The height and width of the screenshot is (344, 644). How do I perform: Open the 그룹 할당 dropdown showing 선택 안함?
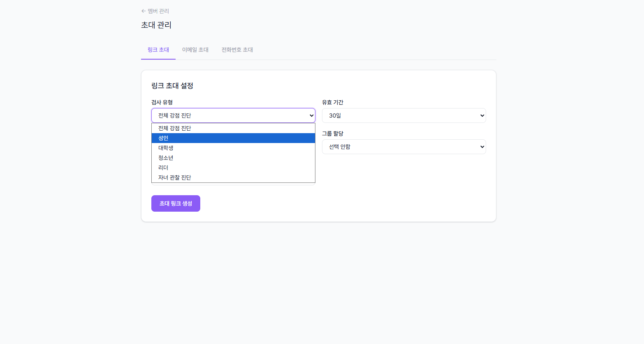coord(404,147)
